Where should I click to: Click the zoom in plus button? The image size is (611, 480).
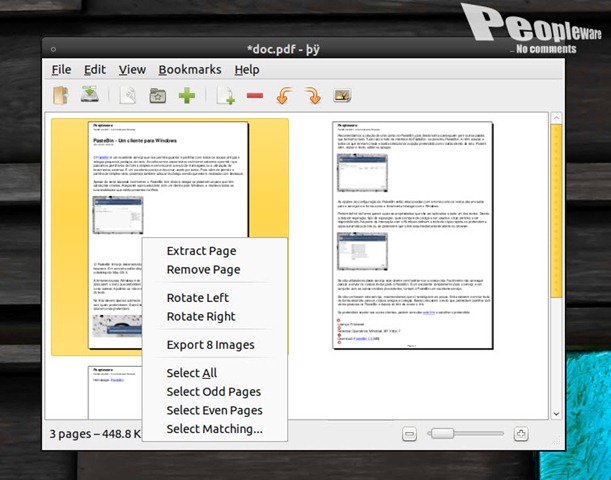coord(521,434)
